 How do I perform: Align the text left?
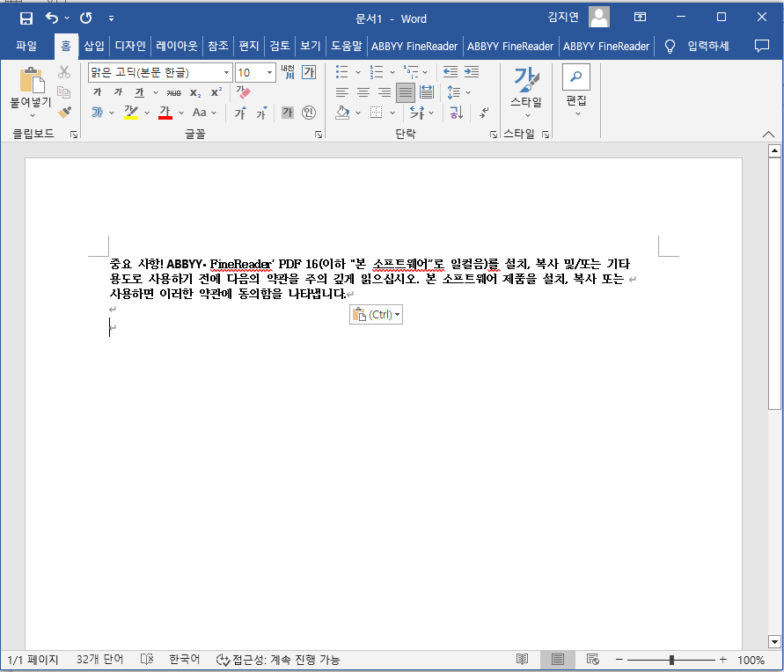[x=342, y=92]
